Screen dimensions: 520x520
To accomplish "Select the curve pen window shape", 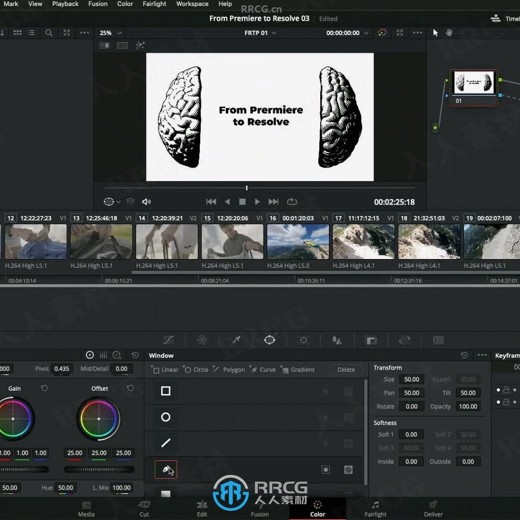I will (166, 470).
